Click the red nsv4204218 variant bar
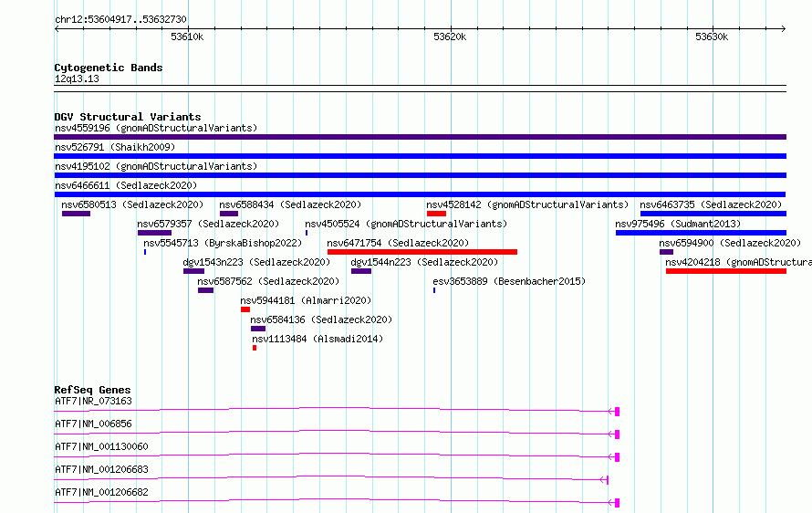 (x=726, y=271)
